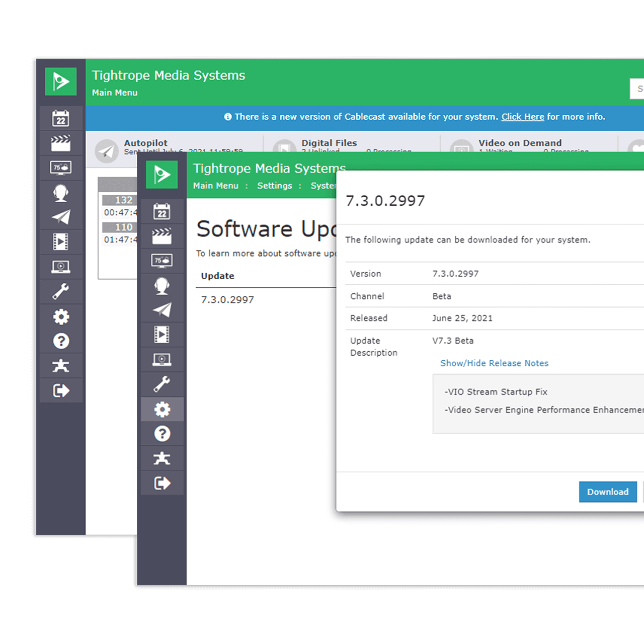Open the settings gear icon in back window sidebar
Viewport: 644px width, 644px height.
61,316
